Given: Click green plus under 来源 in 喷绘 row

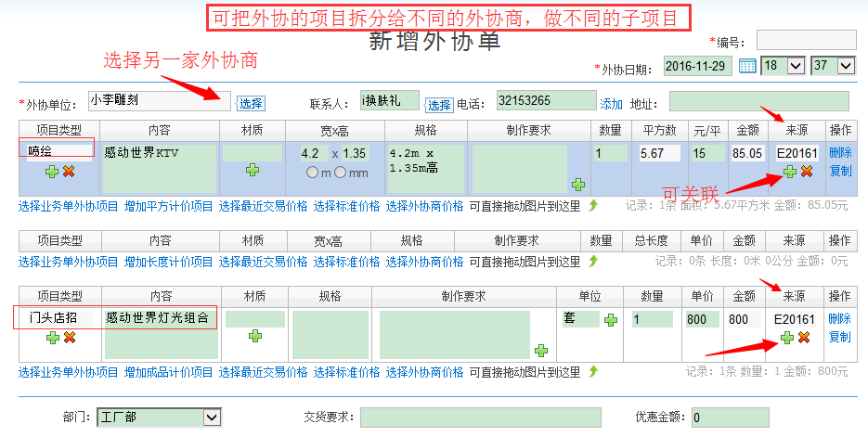Looking at the screenshot, I should [x=789, y=171].
